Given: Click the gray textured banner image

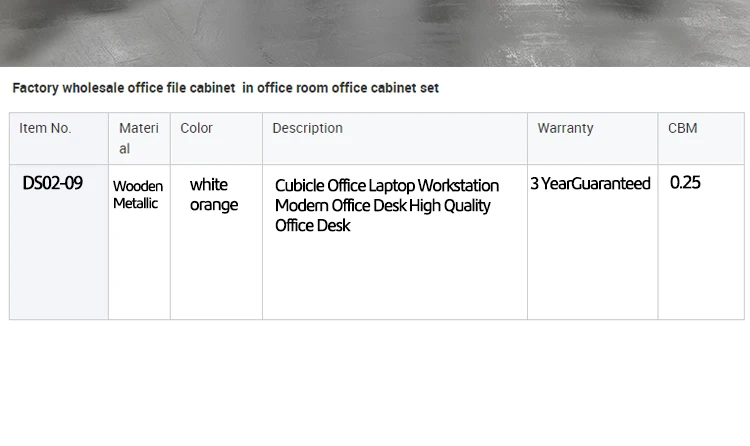Looking at the screenshot, I should click(x=375, y=32).
